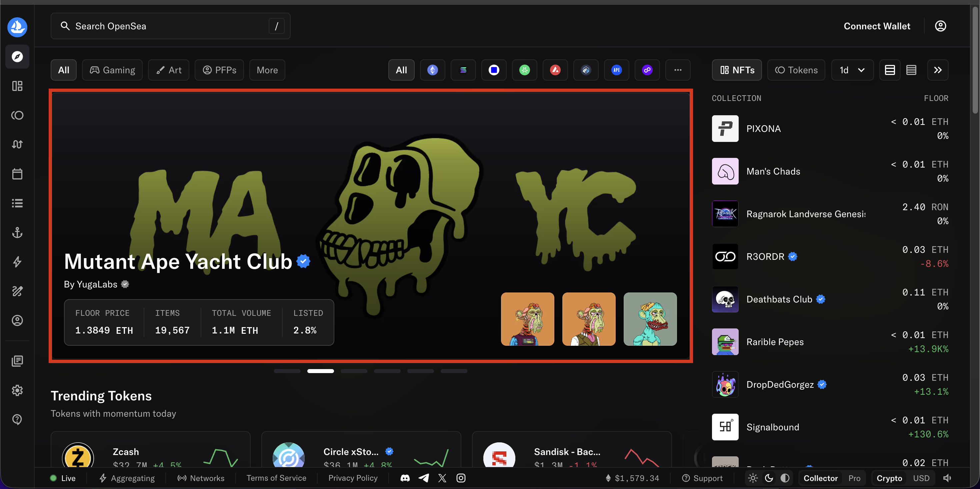Image resolution: width=980 pixels, height=489 pixels.
Task: Open the Swap arrows icon in sidebar
Action: (17, 145)
